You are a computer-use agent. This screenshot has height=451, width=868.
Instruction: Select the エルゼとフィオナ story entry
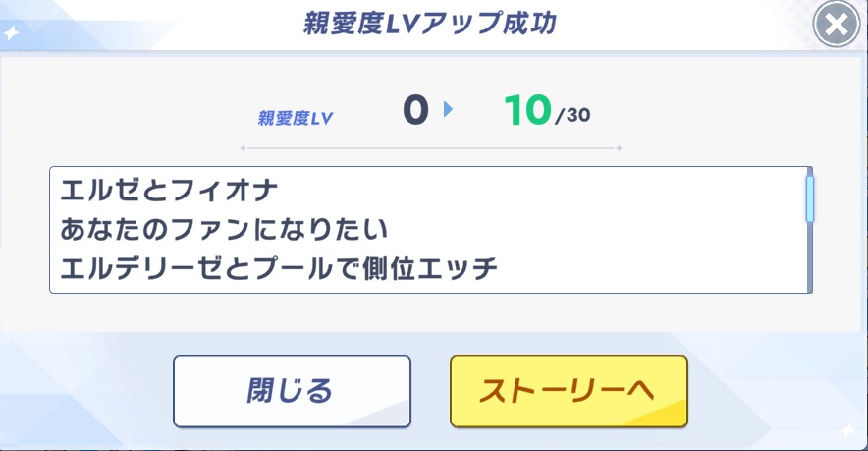(x=169, y=191)
